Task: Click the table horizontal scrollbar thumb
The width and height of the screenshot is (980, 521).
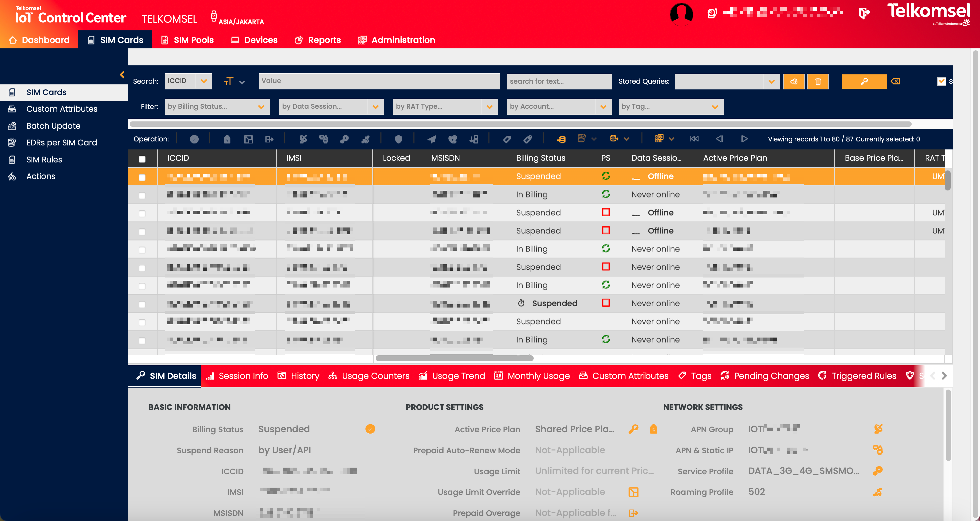Action: [x=454, y=358]
